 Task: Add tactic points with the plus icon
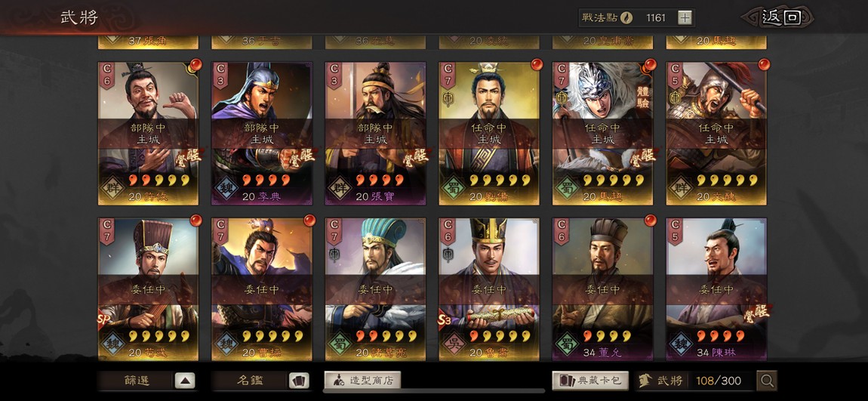pyautogui.click(x=685, y=17)
